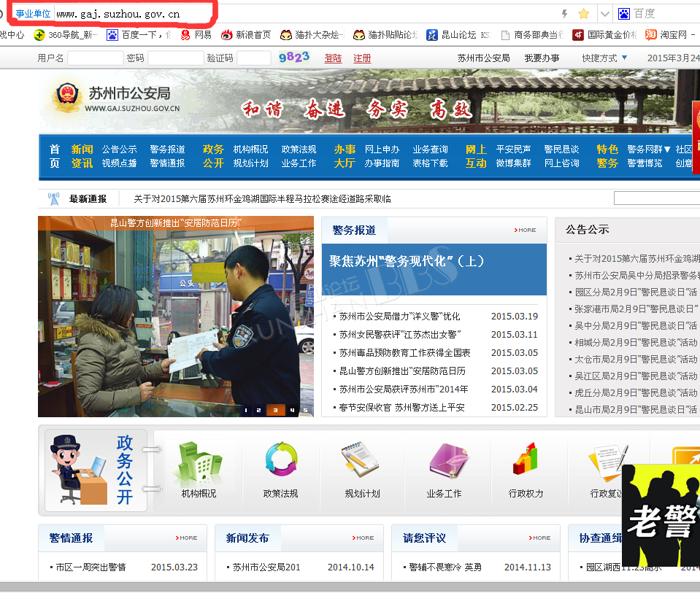The image size is (700, 593).
Task: Go to 网上申办 in the navigation bar
Action: (382, 150)
